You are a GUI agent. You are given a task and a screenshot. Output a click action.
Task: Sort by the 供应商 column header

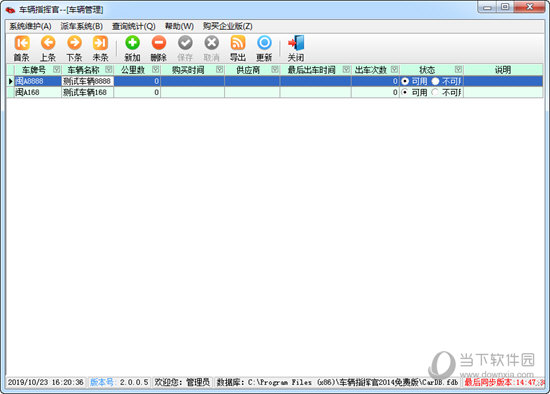pos(248,70)
